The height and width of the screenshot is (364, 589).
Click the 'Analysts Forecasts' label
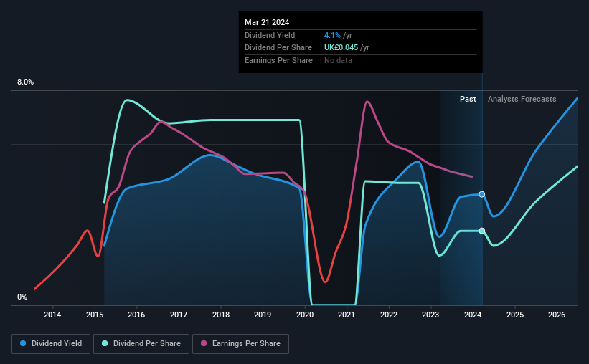tap(522, 99)
